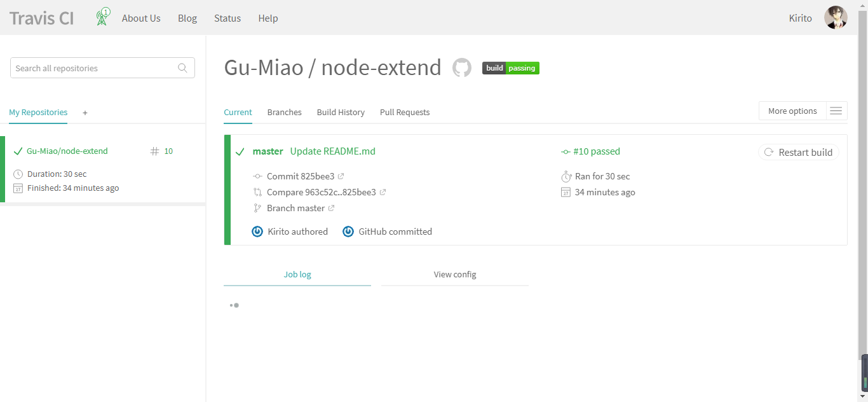Click the Kirito username in header
868x402 pixels.
[801, 18]
